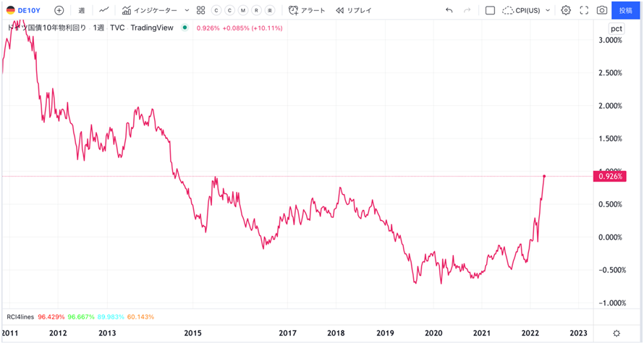Open the CPI(US) saved layout cloud
This screenshot has height=344, width=644.
[x=521, y=10]
